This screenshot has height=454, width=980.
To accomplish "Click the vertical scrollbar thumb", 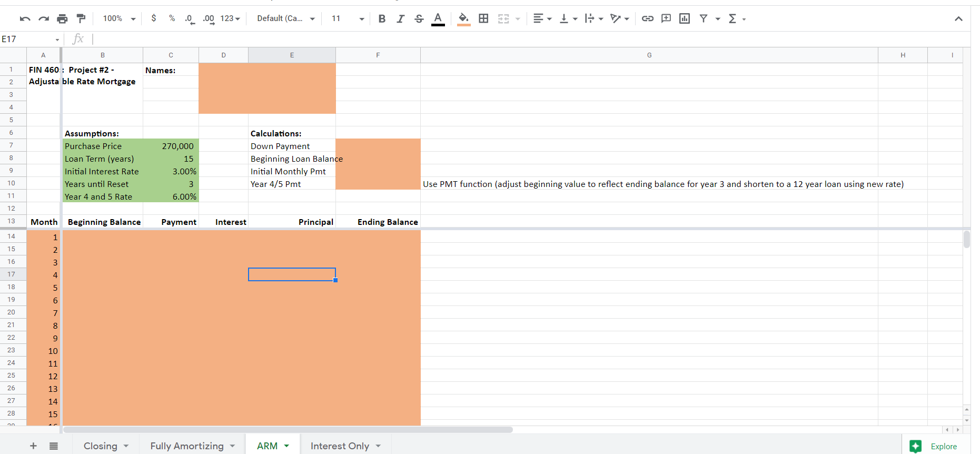I will (966, 239).
